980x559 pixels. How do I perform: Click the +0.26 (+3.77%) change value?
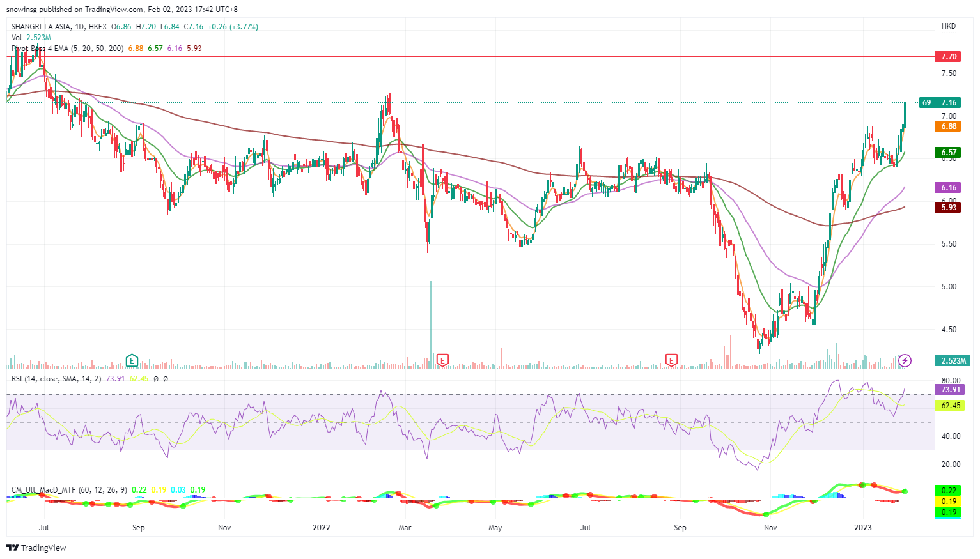coord(233,27)
